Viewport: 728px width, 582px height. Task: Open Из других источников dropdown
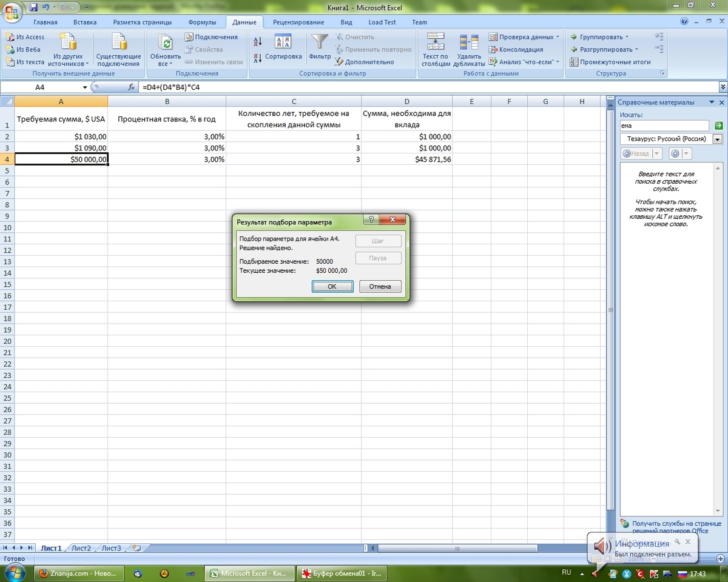click(69, 50)
